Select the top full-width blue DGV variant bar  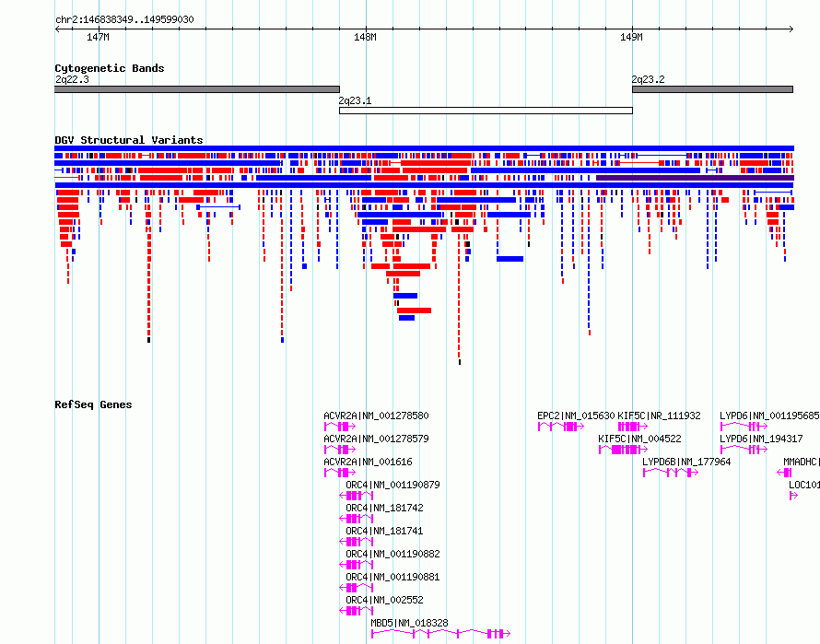(x=424, y=148)
